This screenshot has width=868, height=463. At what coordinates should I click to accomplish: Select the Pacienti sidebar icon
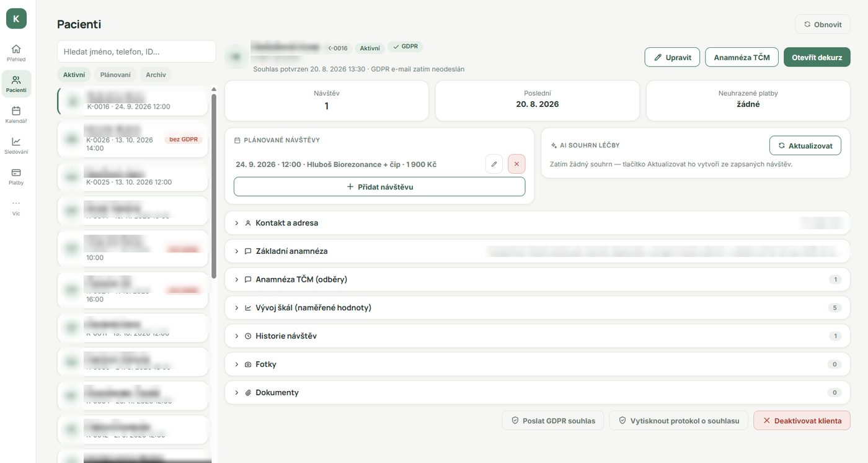pos(16,84)
